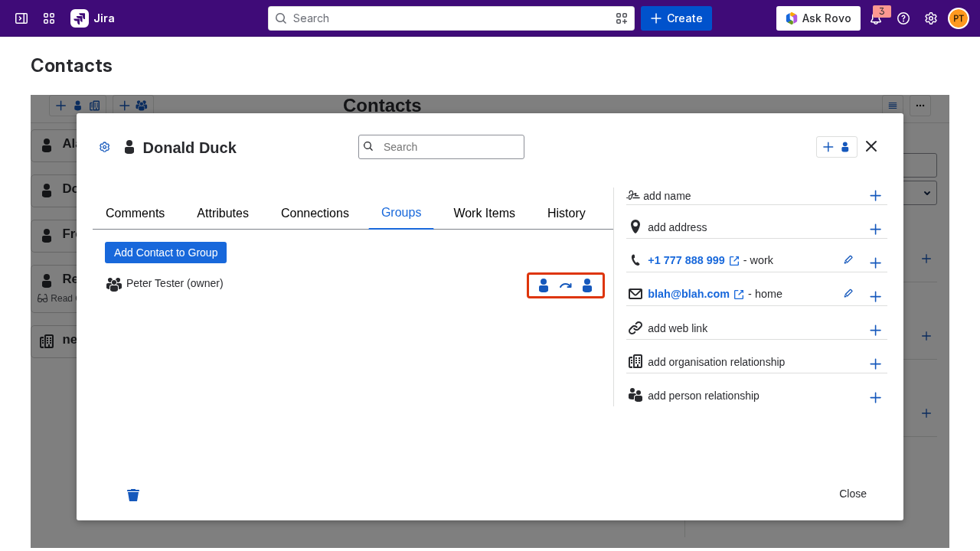The width and height of the screenshot is (980, 551).
Task: Focus the top Jira search bar
Action: [451, 18]
